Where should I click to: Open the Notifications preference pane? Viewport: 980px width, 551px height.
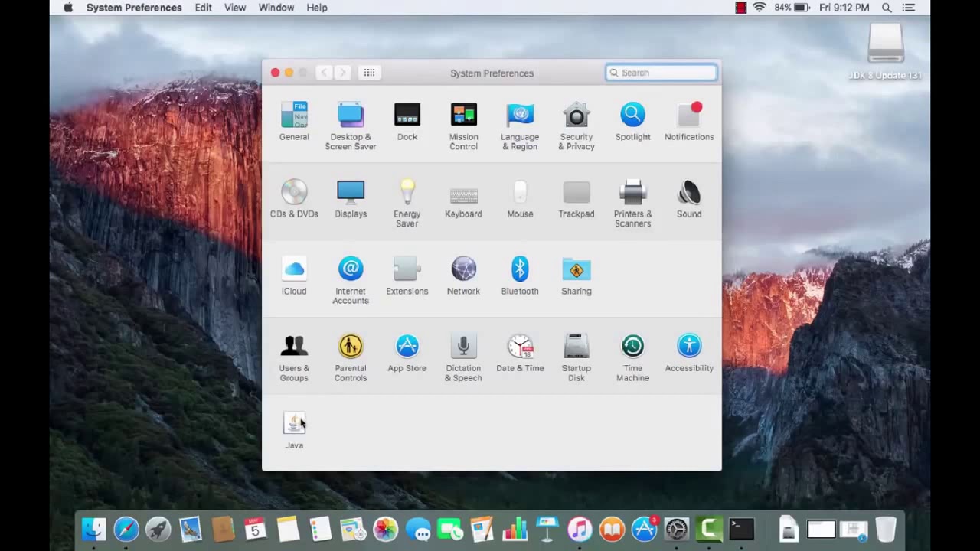coord(689,121)
